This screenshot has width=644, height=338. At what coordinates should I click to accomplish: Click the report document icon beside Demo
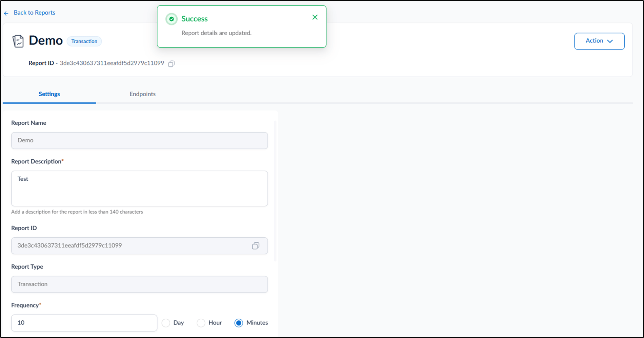pyautogui.click(x=18, y=41)
